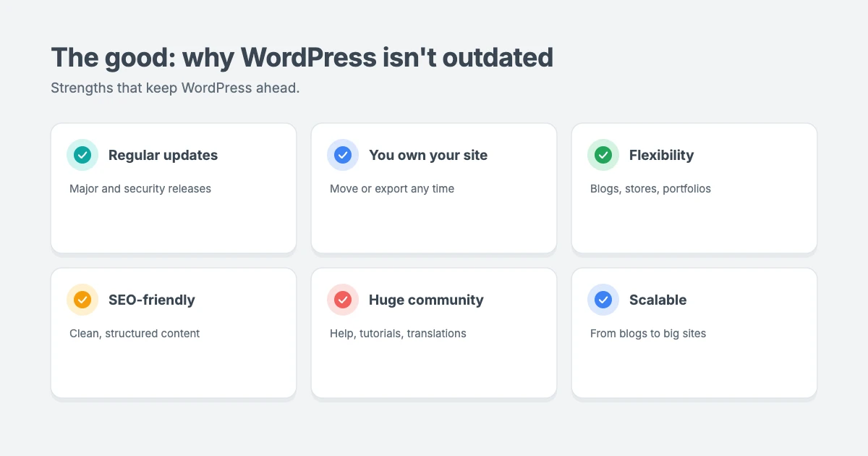Select the 'SEO-friendly' card title
This screenshot has height=456, width=868.
click(x=152, y=300)
